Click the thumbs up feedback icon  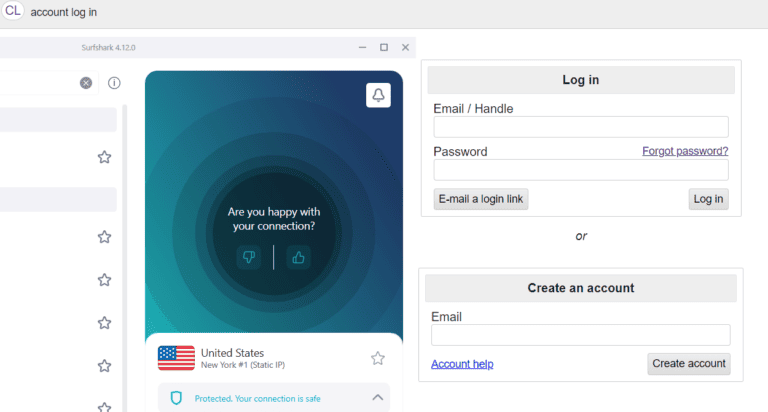298,257
